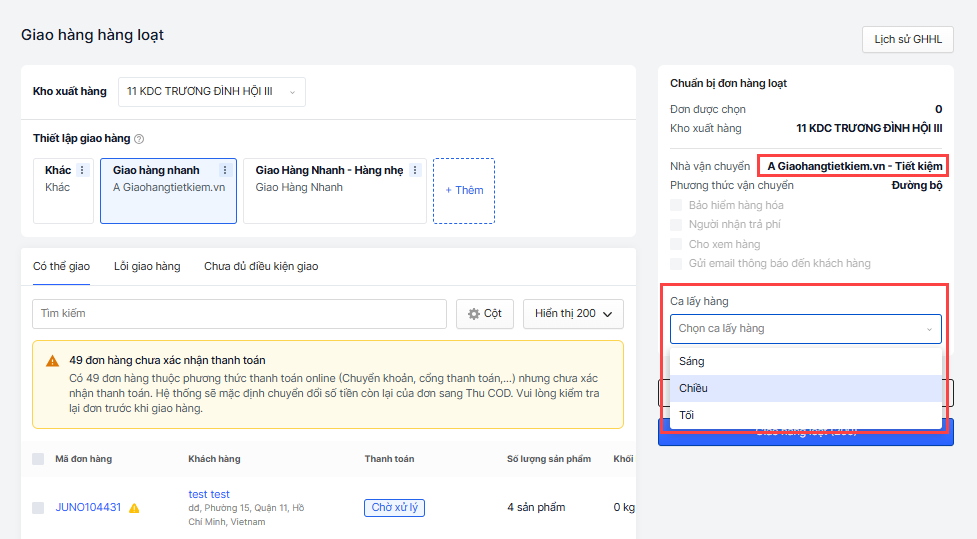Click the Đường bộ shipping method value
This screenshot has width=977, height=539.
click(917, 186)
